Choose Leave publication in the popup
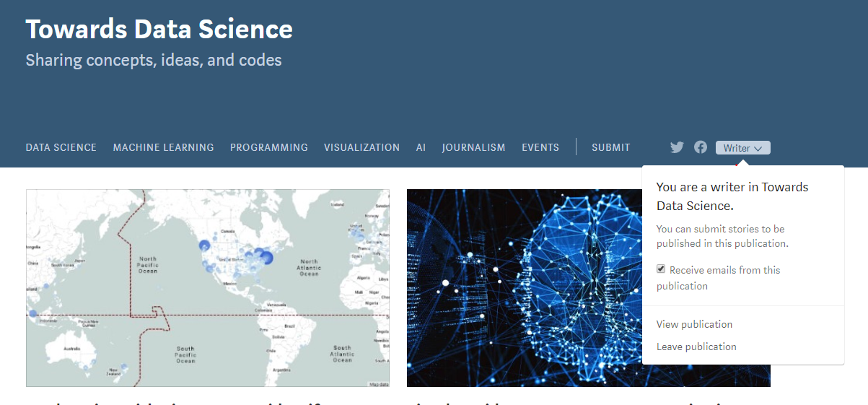Screen dimensions: 868x405 696,347
